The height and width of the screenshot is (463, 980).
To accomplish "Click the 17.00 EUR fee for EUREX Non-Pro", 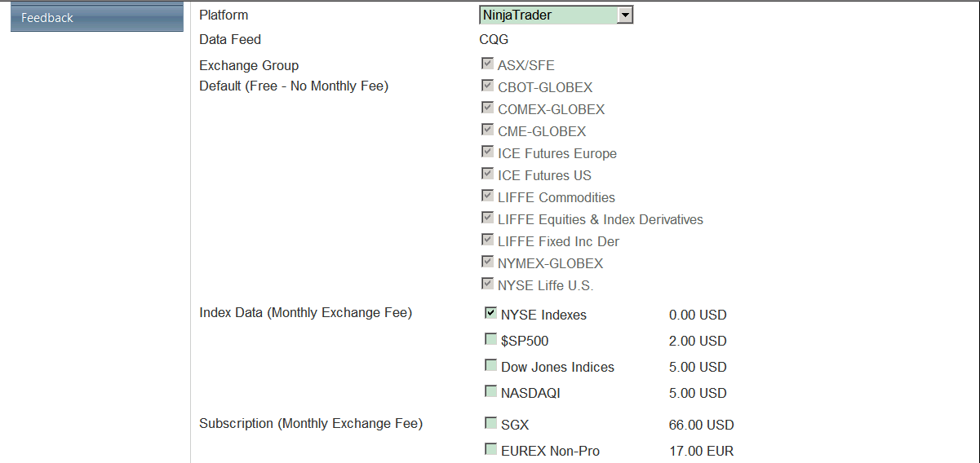I will pos(701,452).
